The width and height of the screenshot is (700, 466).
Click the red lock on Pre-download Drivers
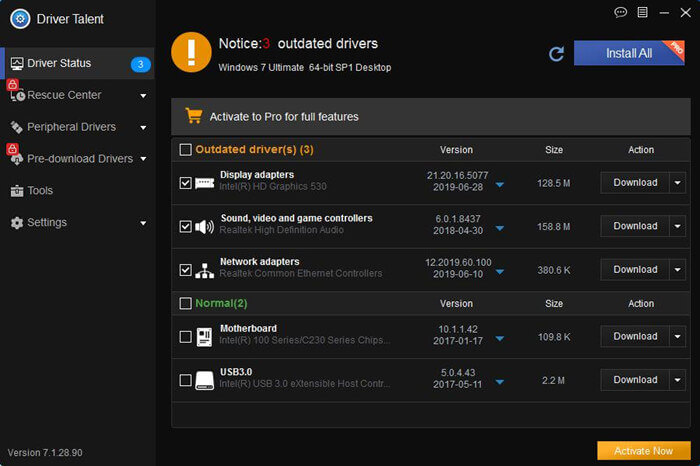coord(12,148)
